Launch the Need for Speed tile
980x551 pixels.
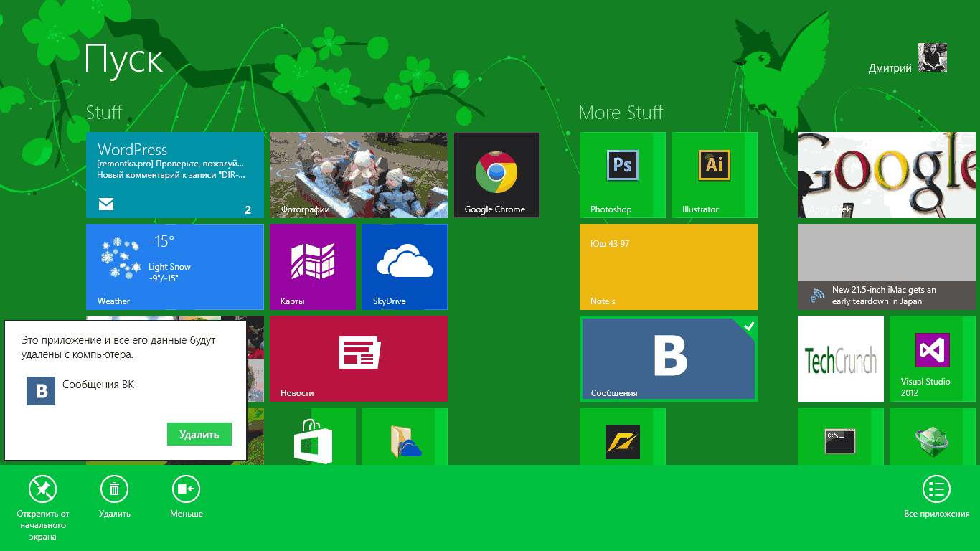623,436
